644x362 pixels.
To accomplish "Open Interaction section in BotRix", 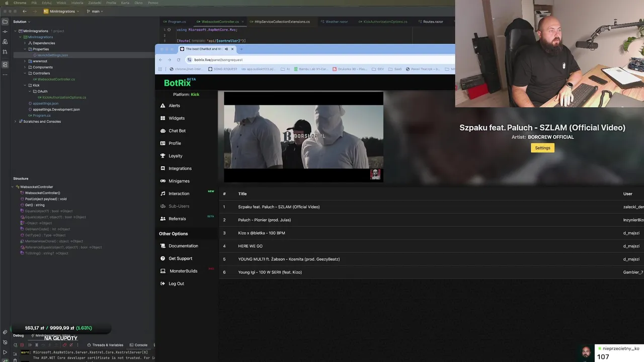I will click(175, 194).
